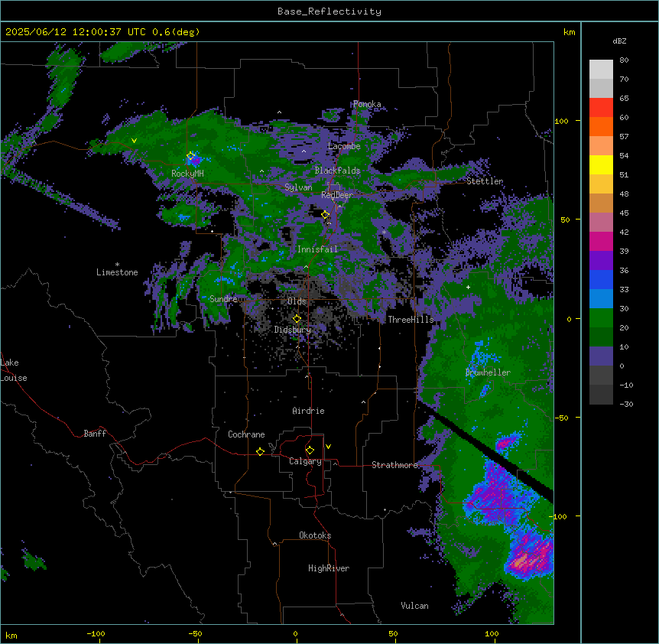
Task: Click the -50 tick on bottom axis
Action: click(195, 633)
